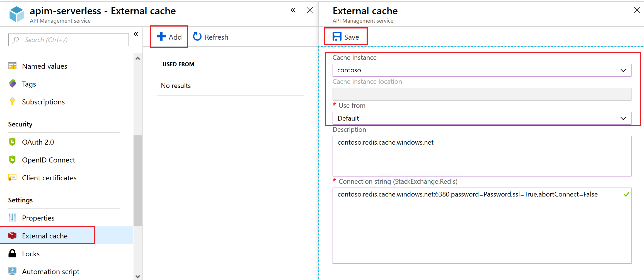Refresh the external cache list

pyautogui.click(x=210, y=37)
